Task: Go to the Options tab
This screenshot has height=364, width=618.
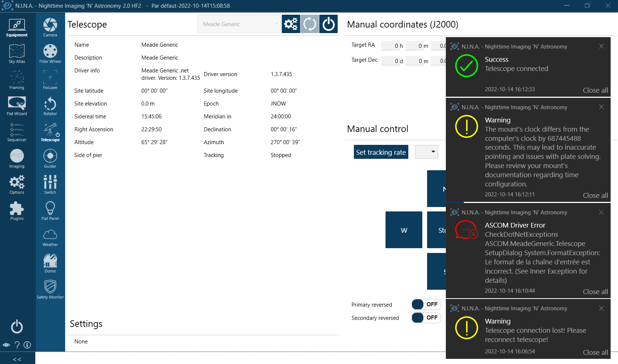Action: 17,185
